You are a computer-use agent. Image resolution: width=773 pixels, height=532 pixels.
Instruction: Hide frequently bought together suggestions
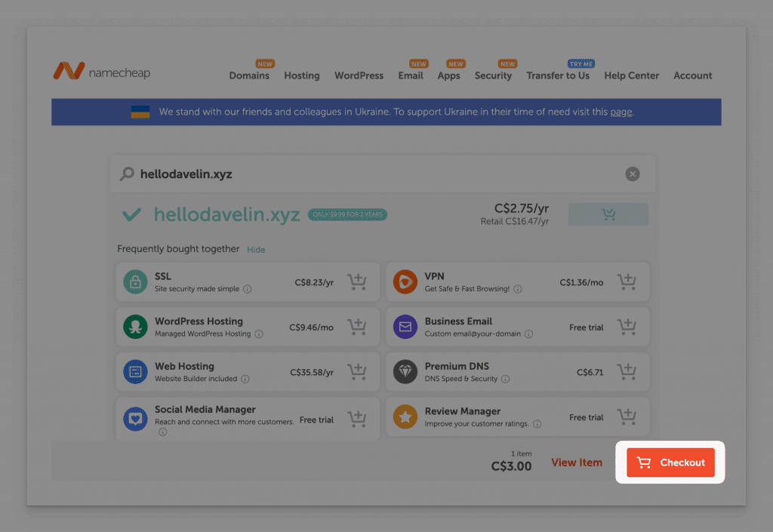click(x=256, y=250)
